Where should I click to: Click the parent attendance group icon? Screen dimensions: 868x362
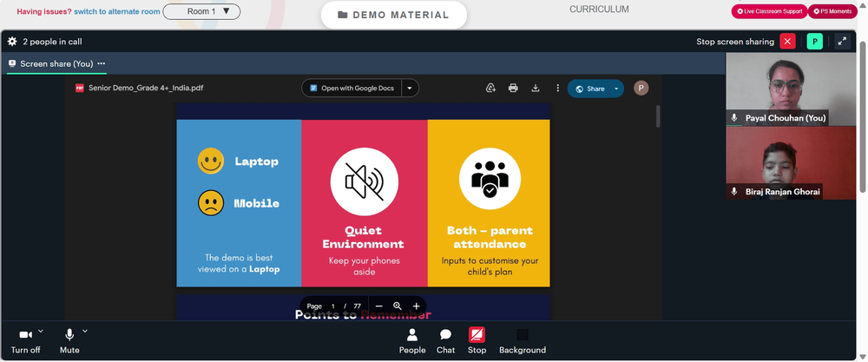tap(490, 179)
